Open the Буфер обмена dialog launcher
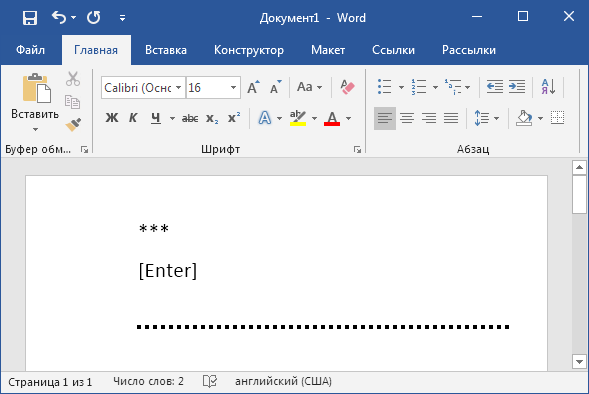Image resolution: width=589 pixels, height=394 pixels. click(85, 150)
